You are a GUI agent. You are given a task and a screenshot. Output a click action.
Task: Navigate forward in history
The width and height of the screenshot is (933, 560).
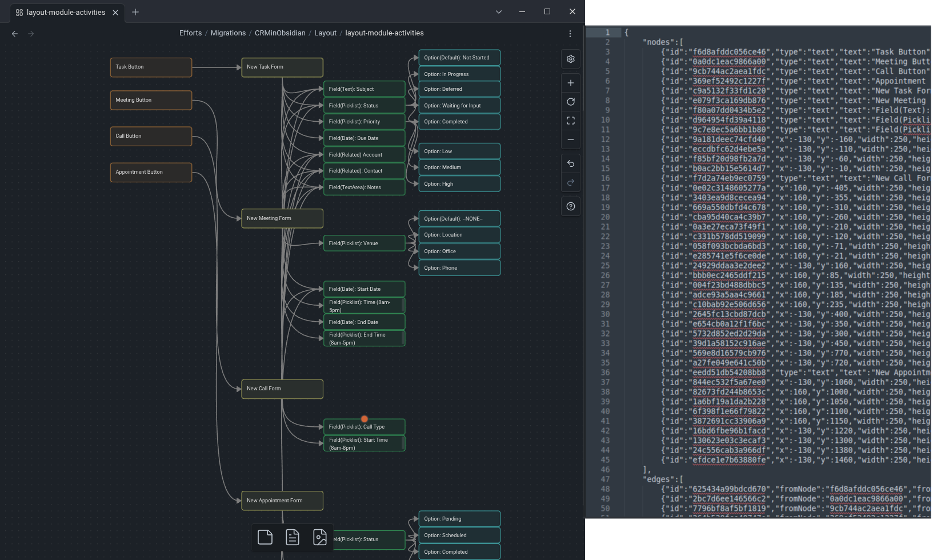coord(31,34)
